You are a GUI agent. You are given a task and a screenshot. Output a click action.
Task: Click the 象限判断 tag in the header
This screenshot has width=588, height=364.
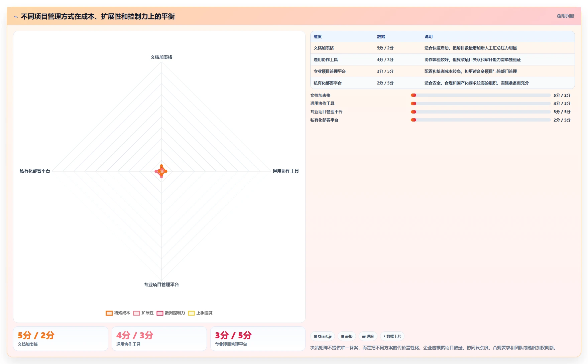tap(565, 16)
